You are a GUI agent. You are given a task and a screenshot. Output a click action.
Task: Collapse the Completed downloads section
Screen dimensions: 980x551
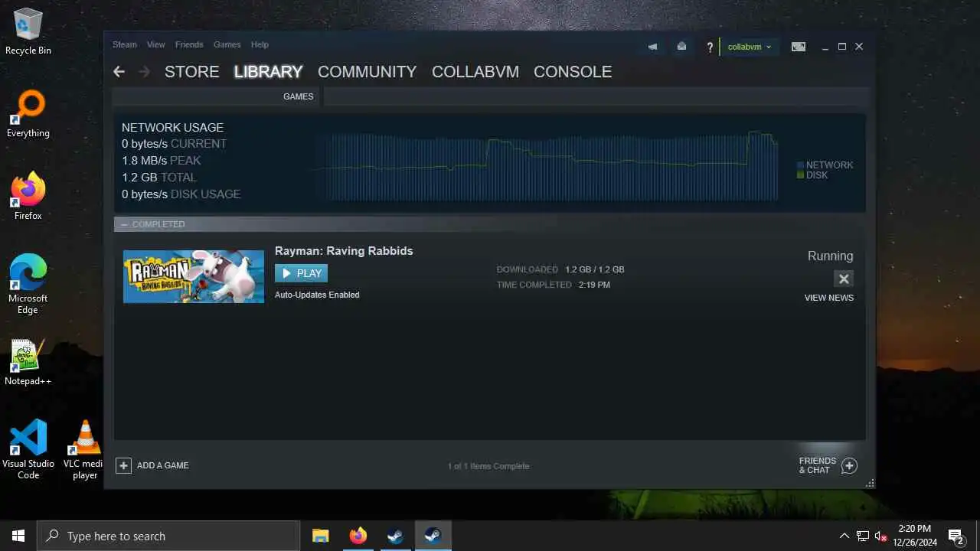(124, 224)
